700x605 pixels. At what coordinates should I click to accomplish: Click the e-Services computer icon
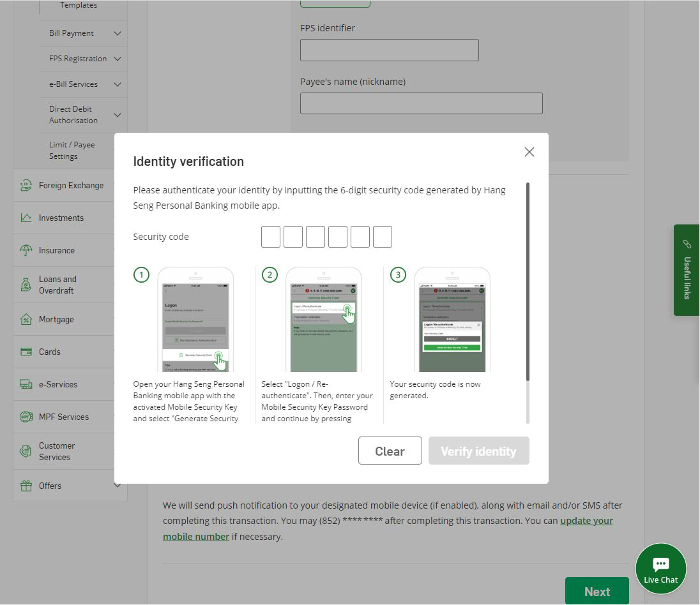[26, 384]
